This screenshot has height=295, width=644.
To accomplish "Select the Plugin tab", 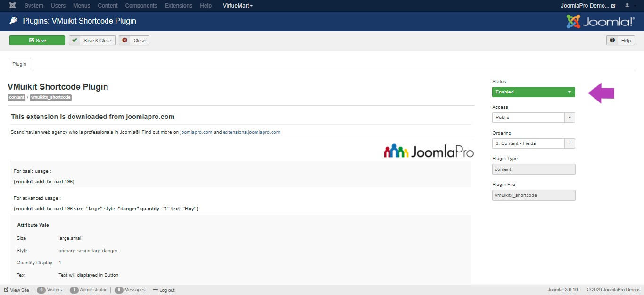I will (x=19, y=64).
